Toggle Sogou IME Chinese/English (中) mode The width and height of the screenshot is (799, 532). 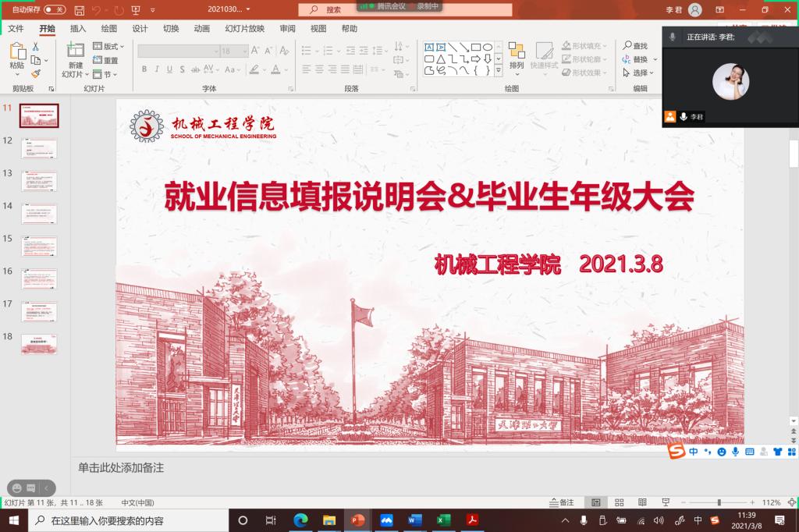pyautogui.click(x=693, y=452)
